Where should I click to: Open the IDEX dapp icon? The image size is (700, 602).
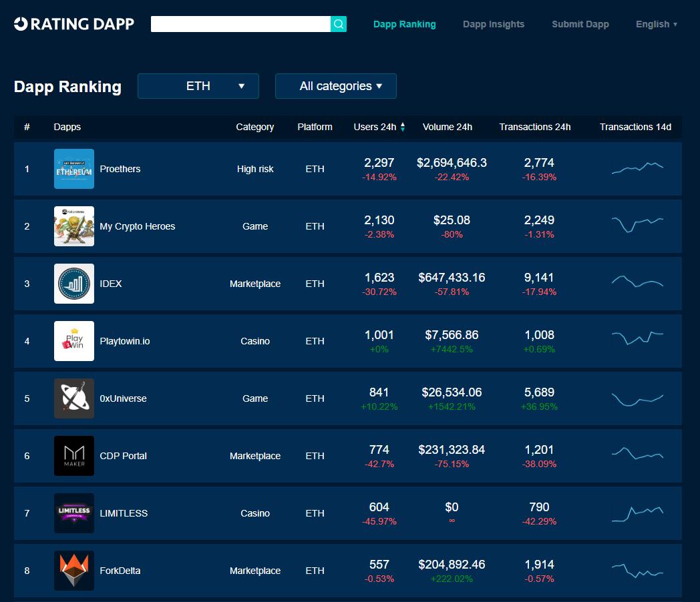[74, 284]
